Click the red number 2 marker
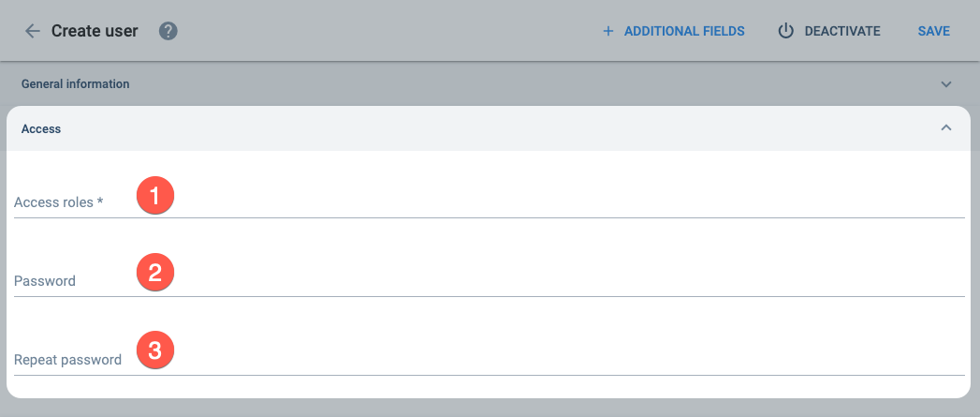 (x=155, y=272)
